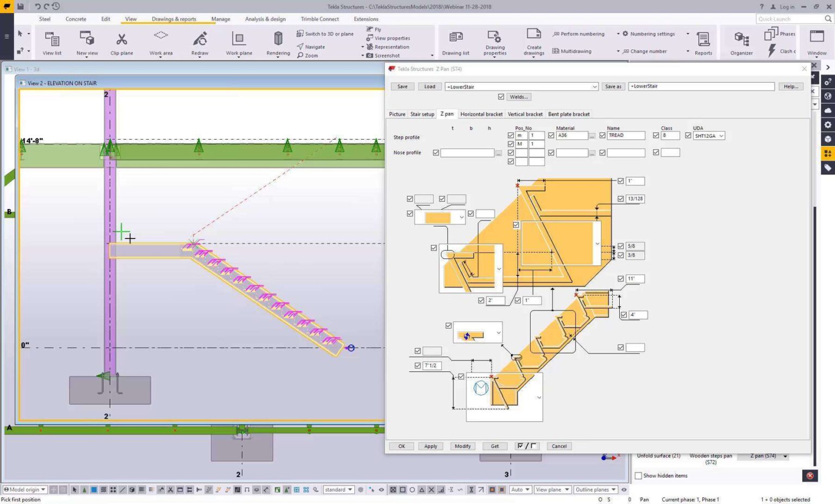Click the Redraw icon on the ribbon
This screenshot has height=504, width=835.
[x=200, y=39]
